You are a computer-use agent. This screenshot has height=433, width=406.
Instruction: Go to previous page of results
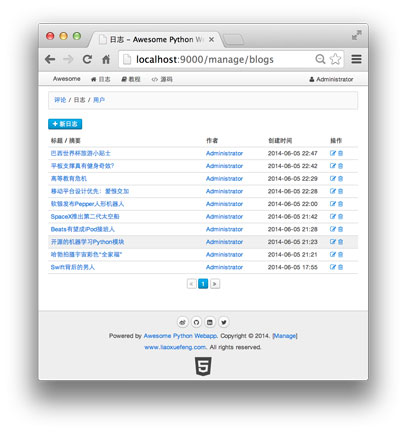191,284
